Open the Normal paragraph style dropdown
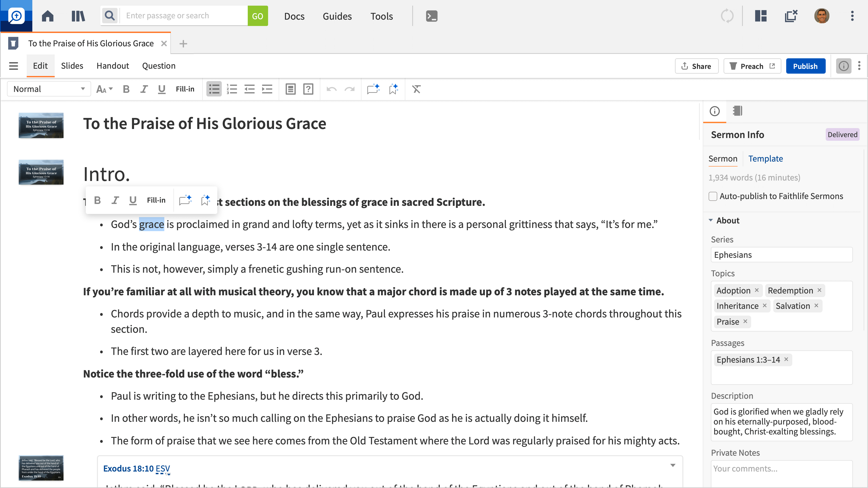The width and height of the screenshot is (868, 488). 49,89
